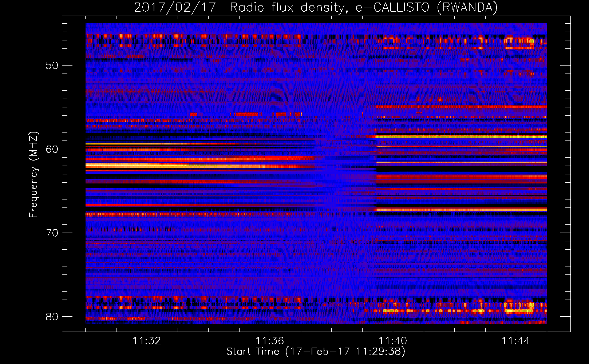Click the '50' frequency tick label

[52, 66]
